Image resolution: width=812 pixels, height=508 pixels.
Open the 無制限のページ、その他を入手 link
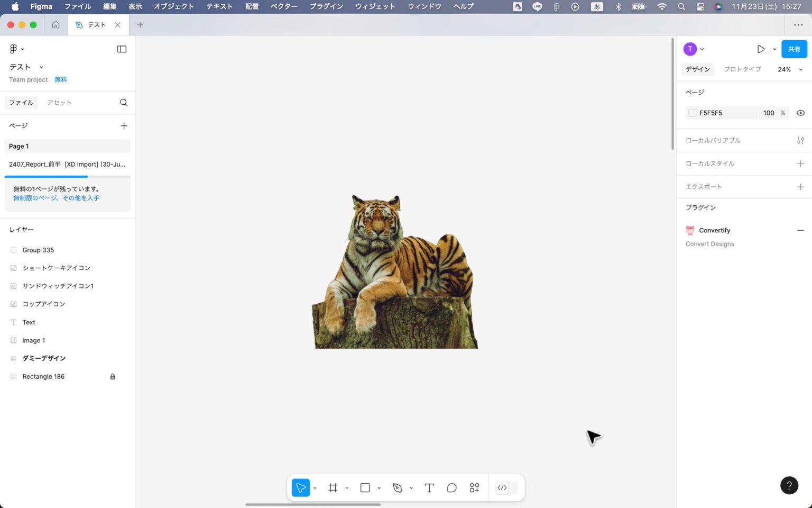tap(56, 197)
